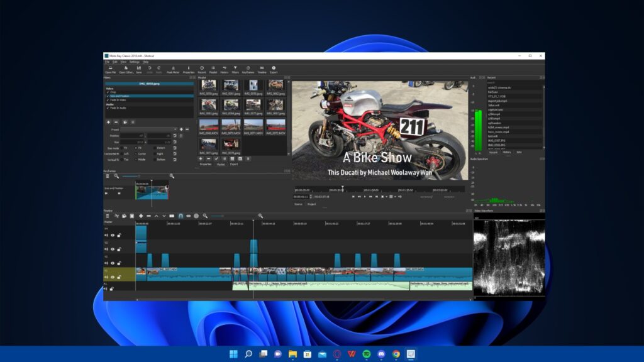Copy filters with the Filters panel copy icon
Image resolution: width=644 pixels, height=362 pixels.
pyautogui.click(x=125, y=123)
